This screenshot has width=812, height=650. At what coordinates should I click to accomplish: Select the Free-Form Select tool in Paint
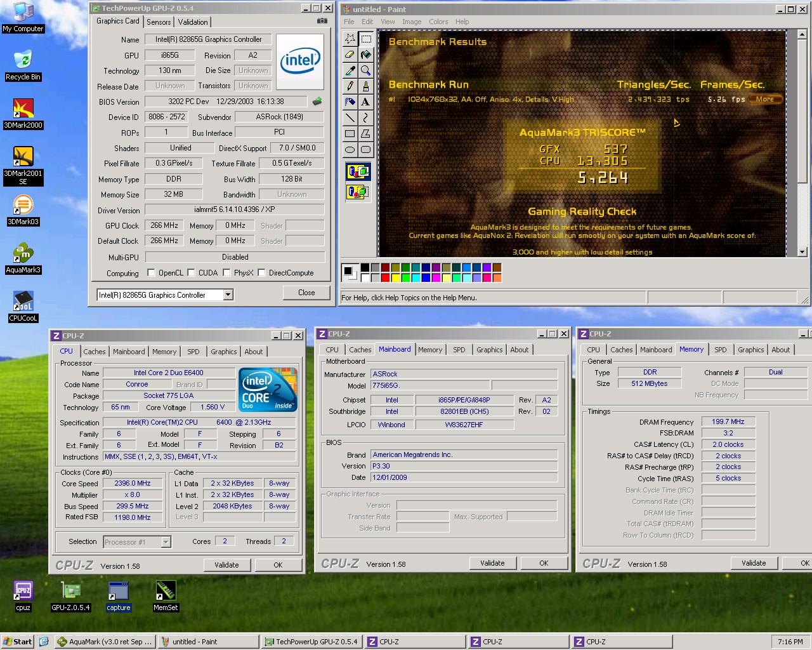click(350, 39)
